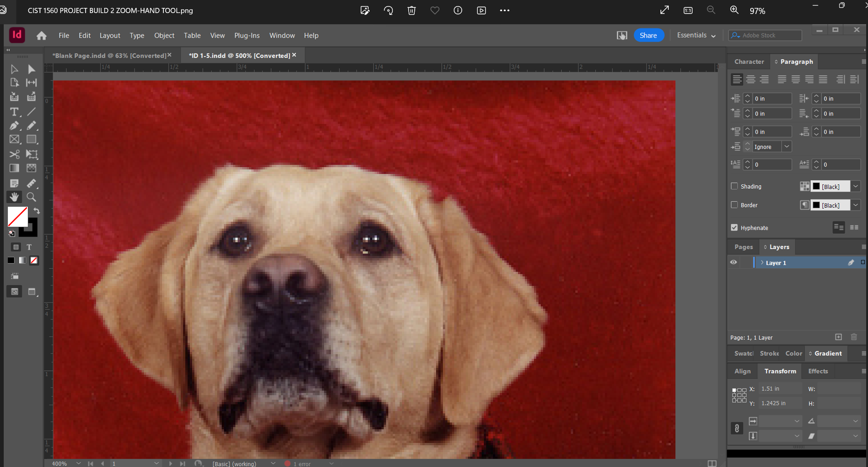Select the Scissors tool
Viewport: 868px width, 467px height.
click(14, 154)
